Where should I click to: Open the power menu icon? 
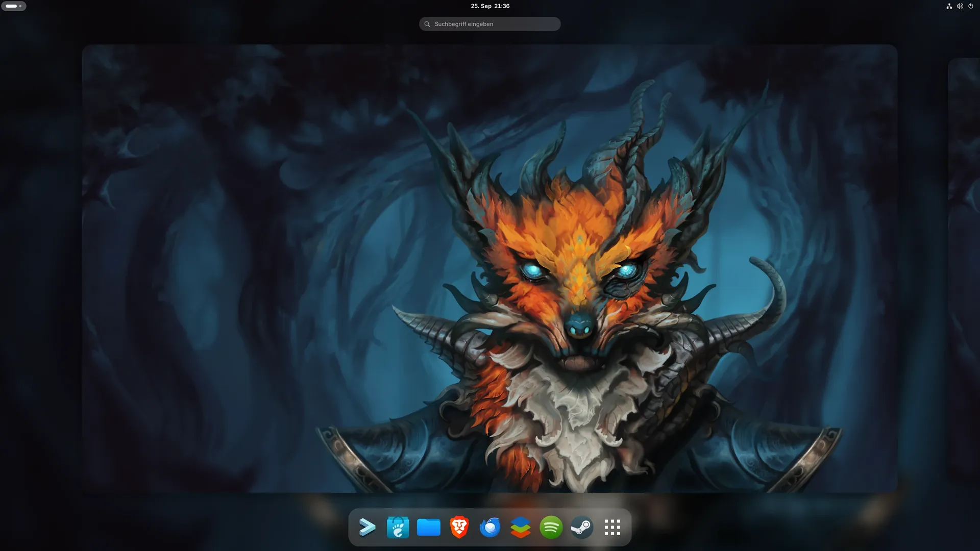(x=971, y=6)
